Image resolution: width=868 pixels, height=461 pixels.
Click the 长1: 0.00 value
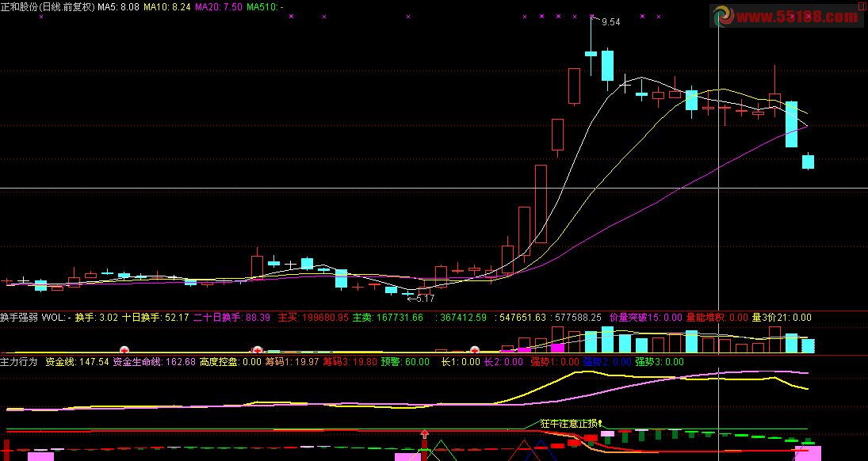pyautogui.click(x=461, y=362)
